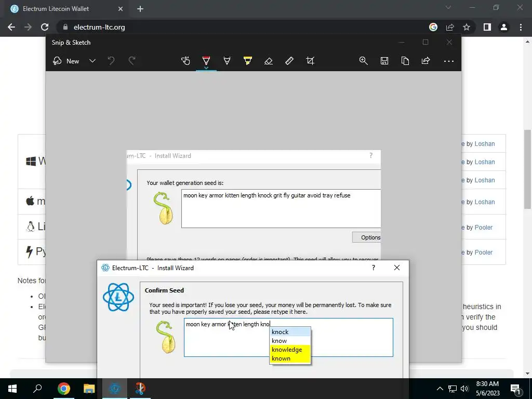
Task: Toggle the Chrome side panel
Action: click(x=487, y=27)
